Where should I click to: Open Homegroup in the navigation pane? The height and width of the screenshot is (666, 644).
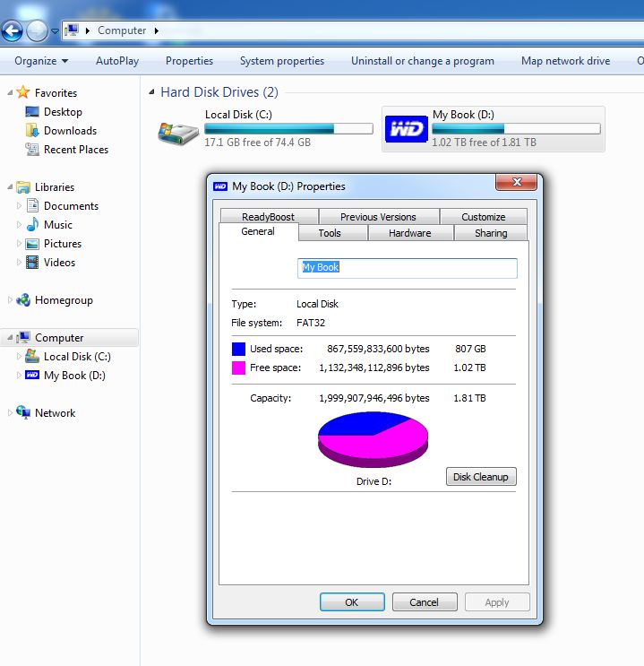pyautogui.click(x=63, y=300)
